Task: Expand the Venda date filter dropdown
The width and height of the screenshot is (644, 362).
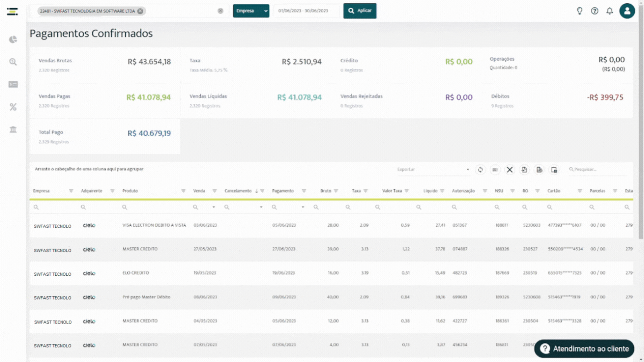Action: 214,207
